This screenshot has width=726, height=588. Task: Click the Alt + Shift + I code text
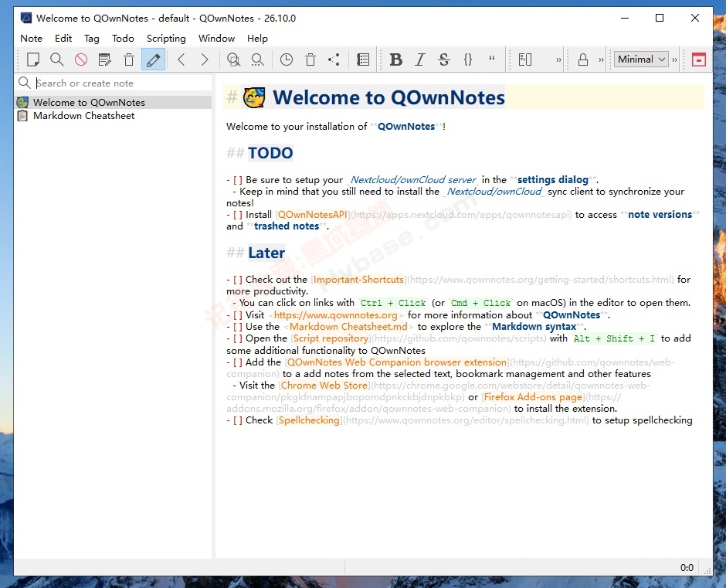(614, 338)
